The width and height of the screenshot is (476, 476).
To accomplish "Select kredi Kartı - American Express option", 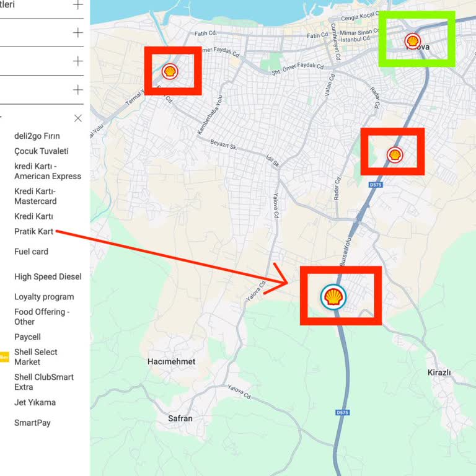I will pyautogui.click(x=48, y=171).
